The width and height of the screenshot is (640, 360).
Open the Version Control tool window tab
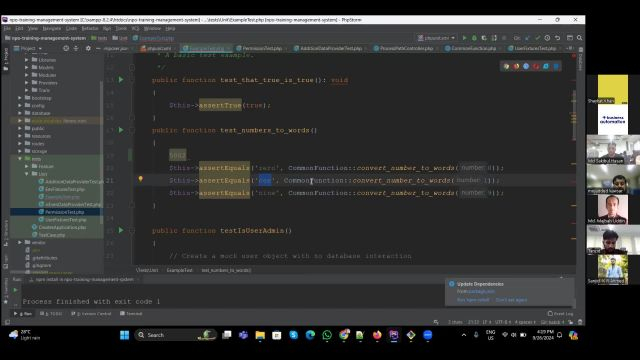click(91, 313)
